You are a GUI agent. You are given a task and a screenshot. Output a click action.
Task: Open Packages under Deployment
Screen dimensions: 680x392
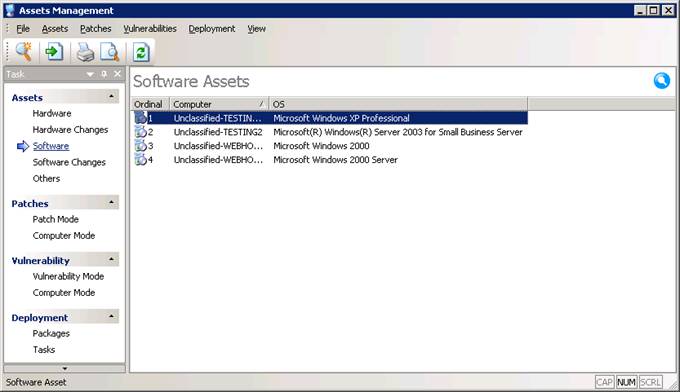tap(51, 333)
